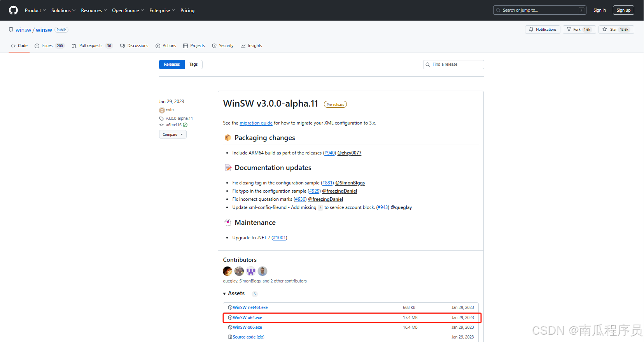This screenshot has width=644, height=342.
Task: Expand the Enterprise dropdown
Action: 162,11
